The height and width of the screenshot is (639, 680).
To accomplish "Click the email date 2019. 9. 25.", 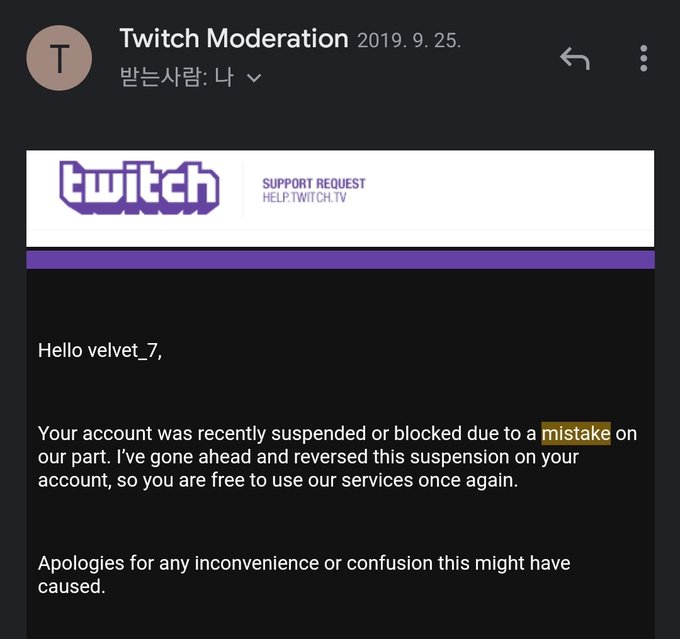I will pos(409,42).
